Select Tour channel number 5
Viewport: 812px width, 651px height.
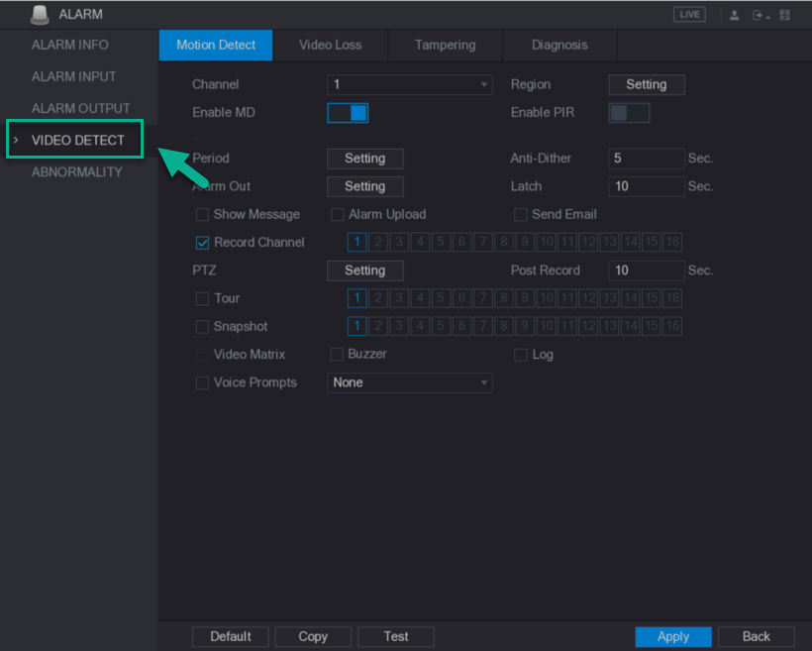(x=441, y=298)
